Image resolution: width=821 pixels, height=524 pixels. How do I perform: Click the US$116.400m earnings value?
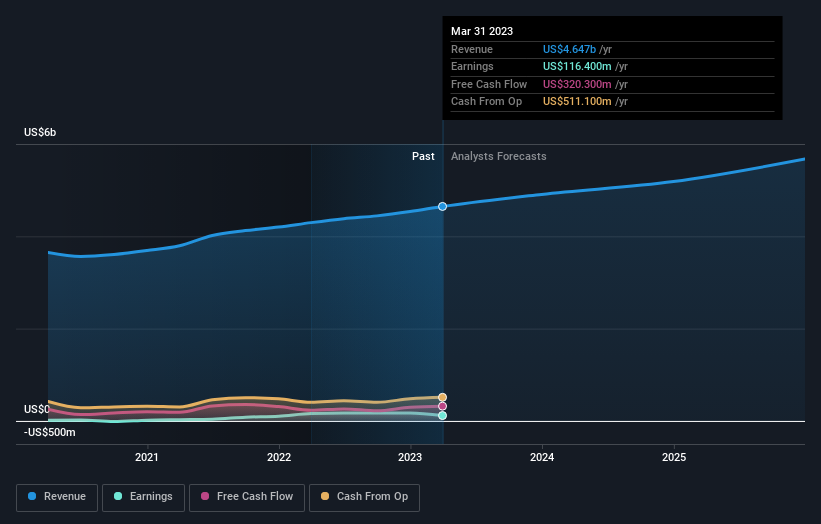pyautogui.click(x=577, y=66)
